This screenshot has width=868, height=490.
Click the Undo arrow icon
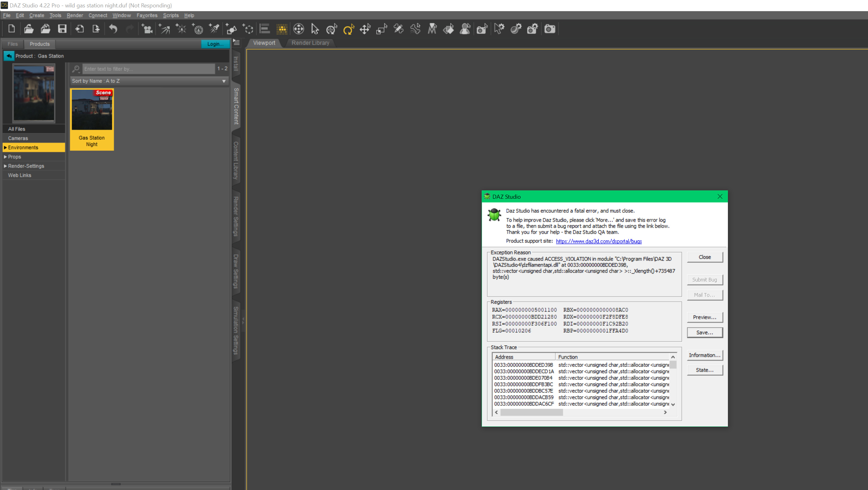pyautogui.click(x=113, y=29)
